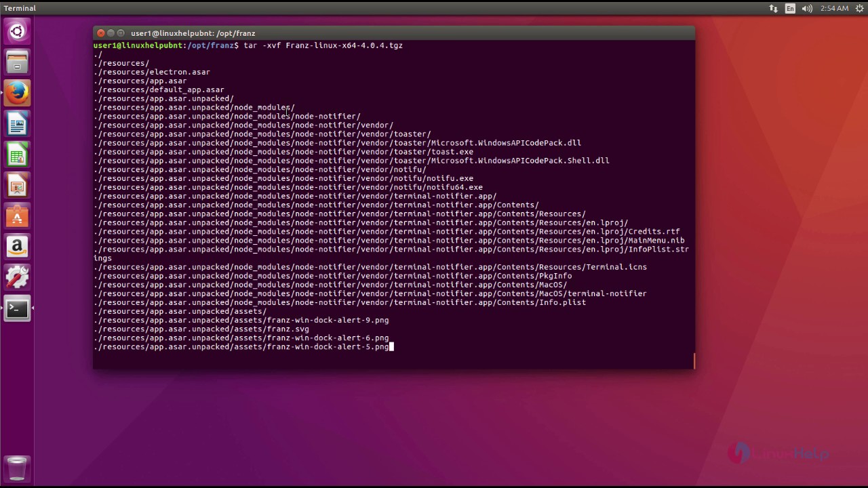The width and height of the screenshot is (868, 488).
Task: Click the line ending 'Contents/Info.plist'
Action: coord(340,302)
